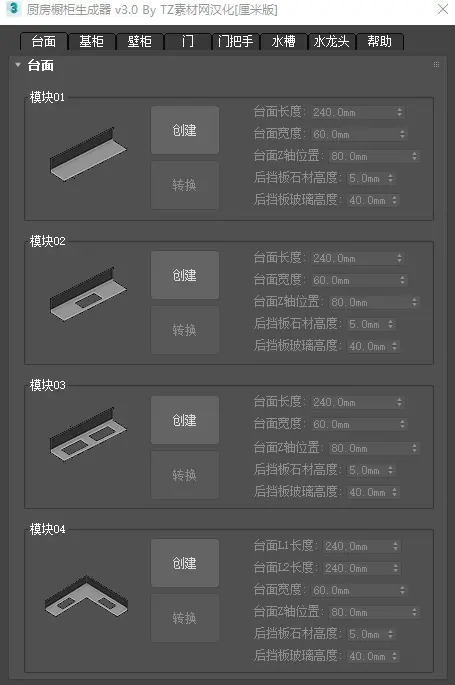
Task: Collapse the 台面 rollout triangle
Action: pyautogui.click(x=18, y=65)
